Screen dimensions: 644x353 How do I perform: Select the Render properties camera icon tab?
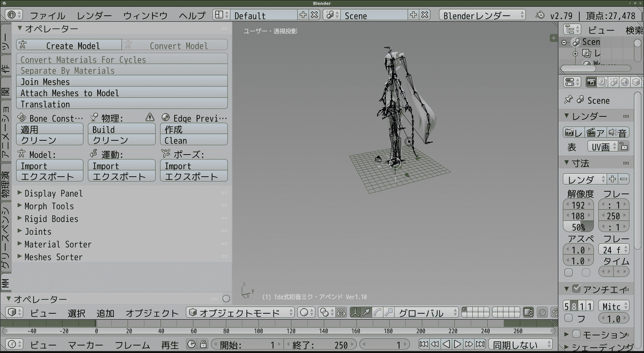[591, 82]
